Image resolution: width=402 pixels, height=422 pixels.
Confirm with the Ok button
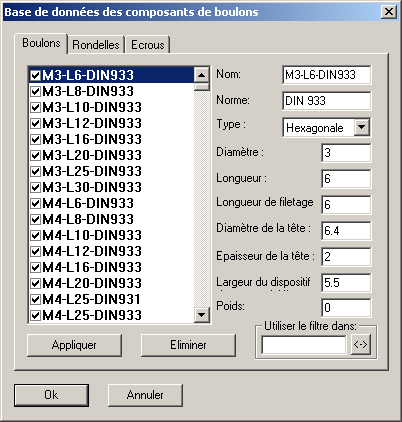[x=51, y=395]
